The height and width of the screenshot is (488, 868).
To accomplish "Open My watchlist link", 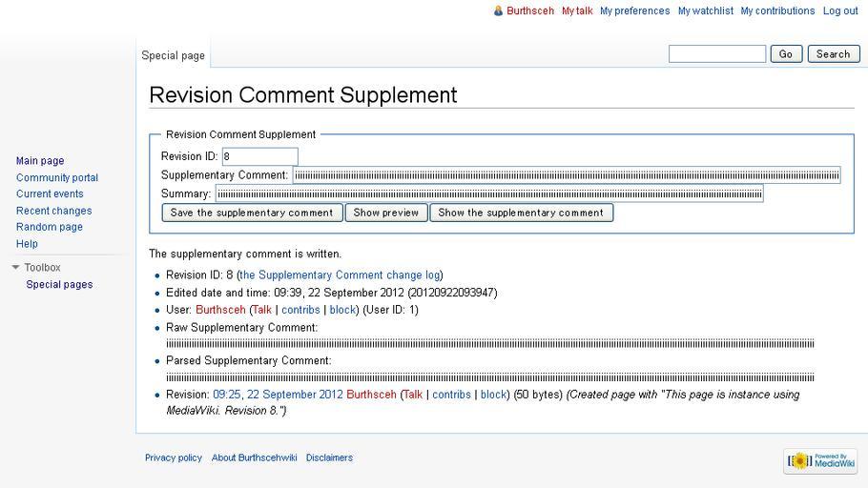I will (x=706, y=10).
